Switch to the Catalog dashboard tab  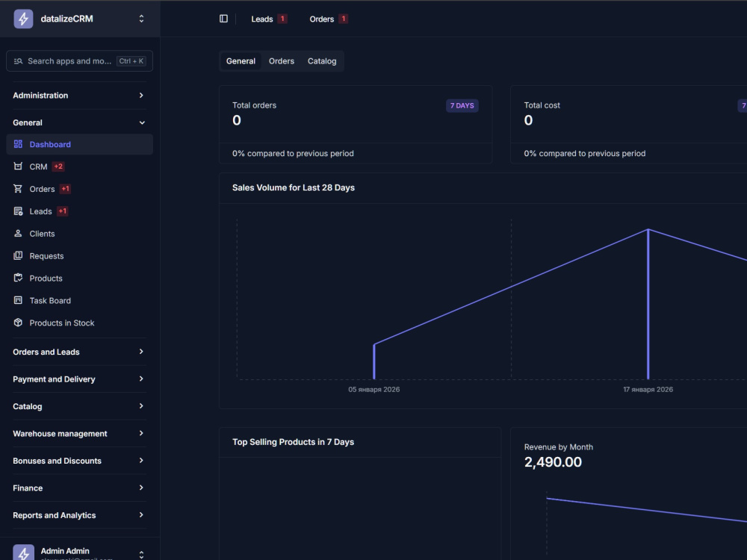pyautogui.click(x=321, y=61)
